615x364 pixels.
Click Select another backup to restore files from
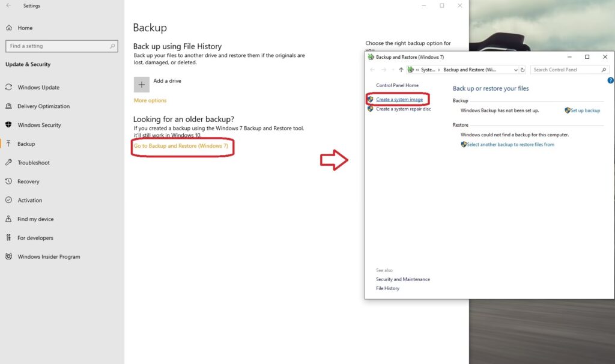click(x=510, y=145)
